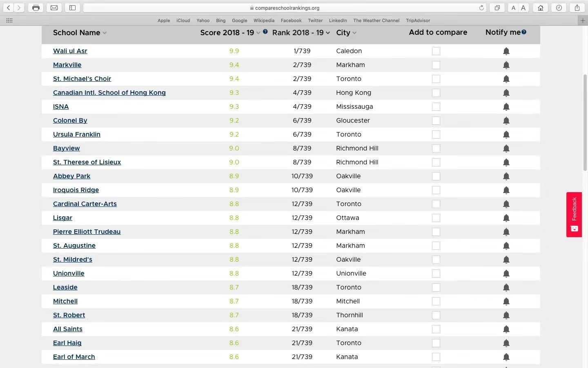
Task: Click the notify bell for Lisgar school
Action: [x=506, y=218]
